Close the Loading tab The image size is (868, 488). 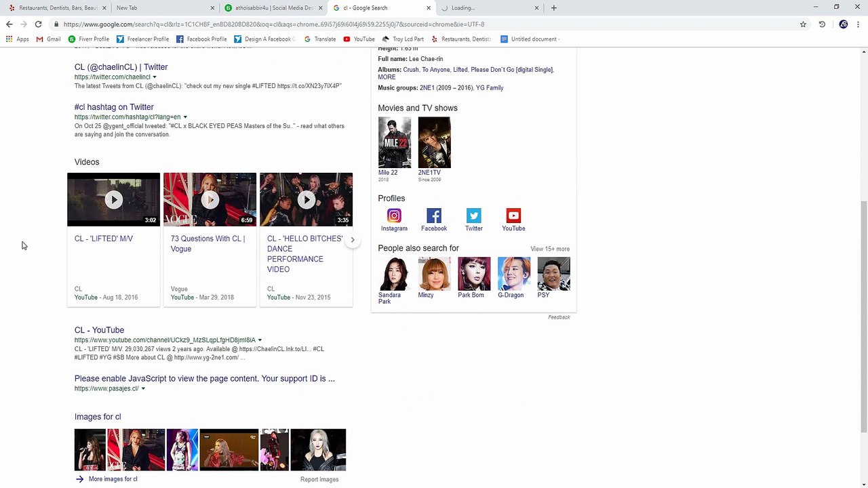click(x=536, y=8)
